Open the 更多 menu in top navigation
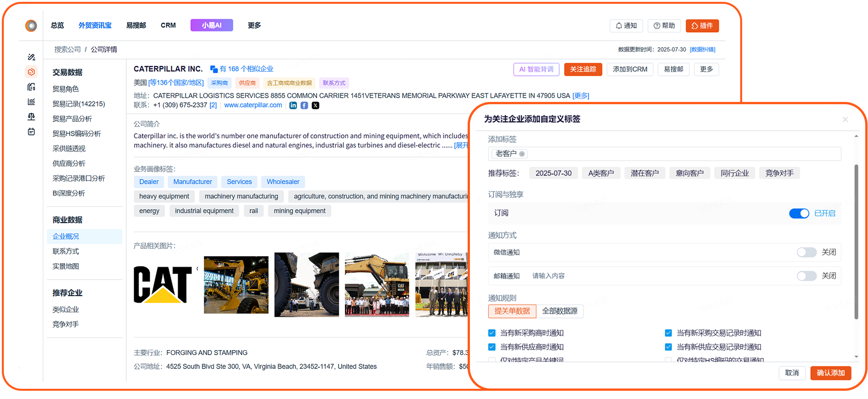The image size is (868, 399). (x=254, y=26)
